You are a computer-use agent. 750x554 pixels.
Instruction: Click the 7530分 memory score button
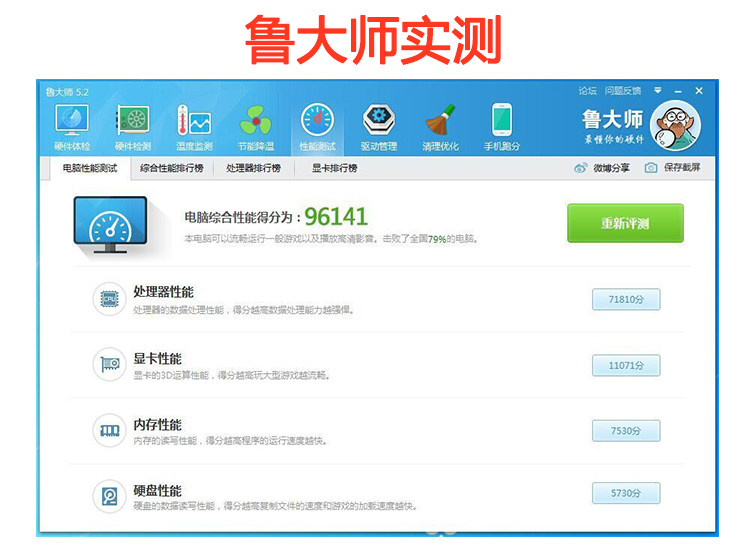(x=626, y=431)
